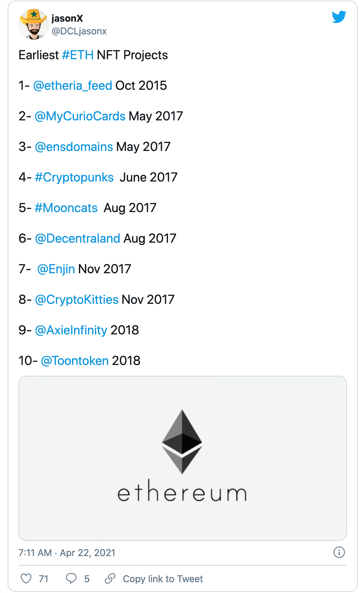This screenshot has height=593, width=364.
Task: Open the @DCLjasonx handle
Action: pos(79,31)
